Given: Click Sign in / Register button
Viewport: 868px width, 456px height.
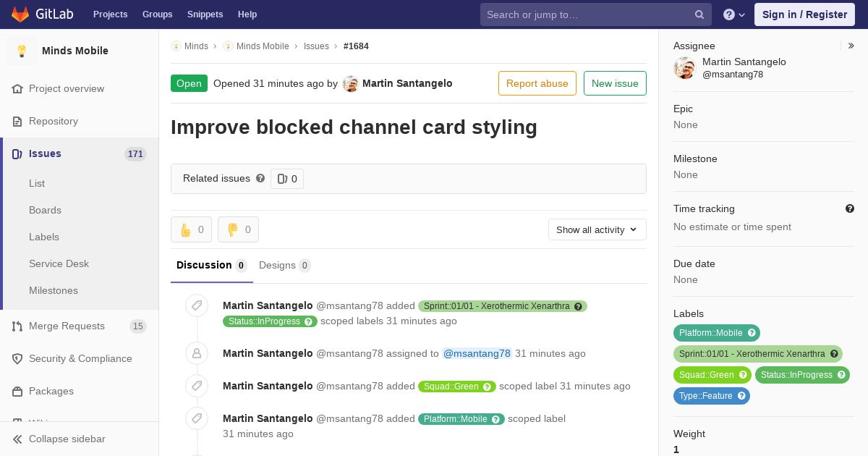Looking at the screenshot, I should click(804, 14).
